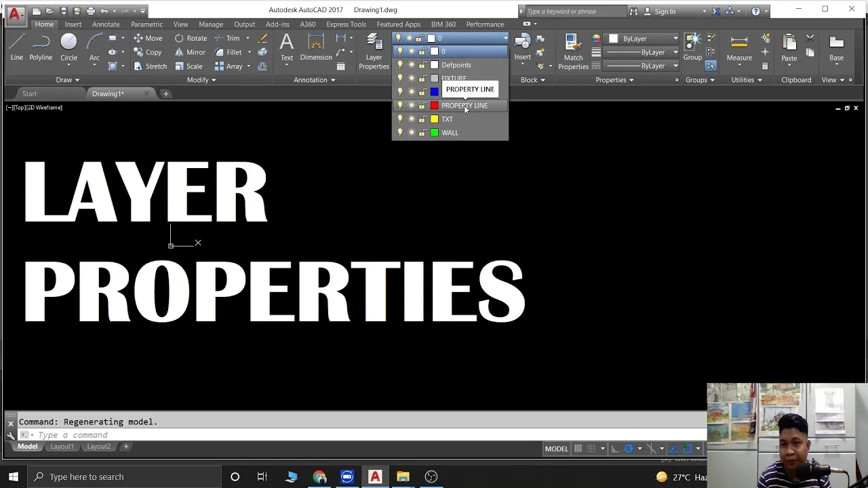Screen dimensions: 868x488
Task: Select the Line drawing tool
Action: click(17, 47)
